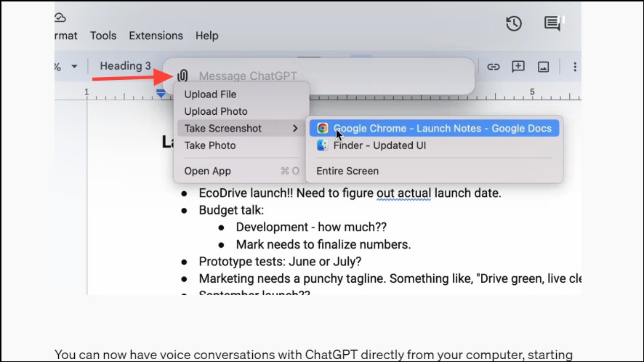This screenshot has height=362, width=644.
Task: Open the comments icon at top right
Action: tap(553, 23)
